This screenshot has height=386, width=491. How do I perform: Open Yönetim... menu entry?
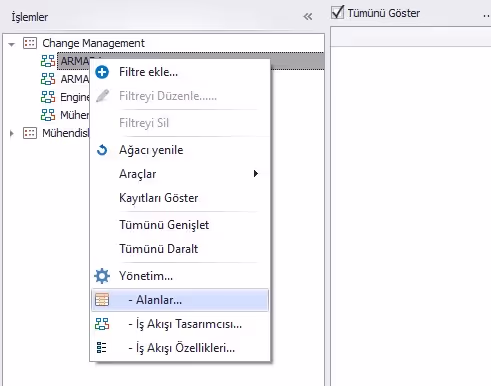180,276
